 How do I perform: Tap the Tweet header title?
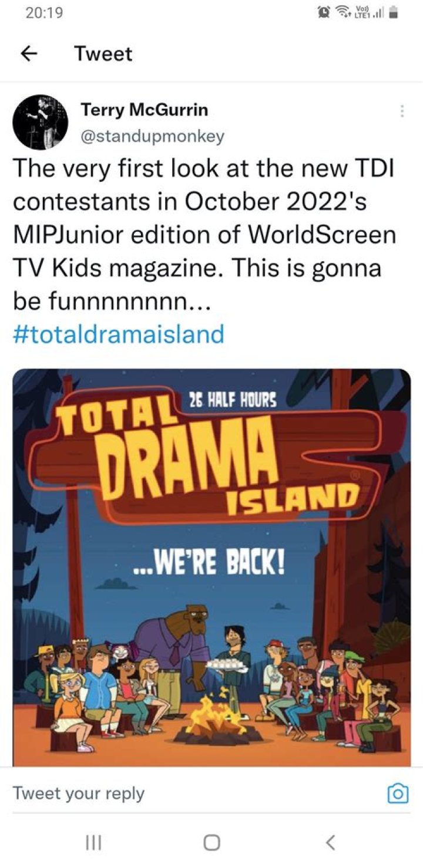coord(103,54)
